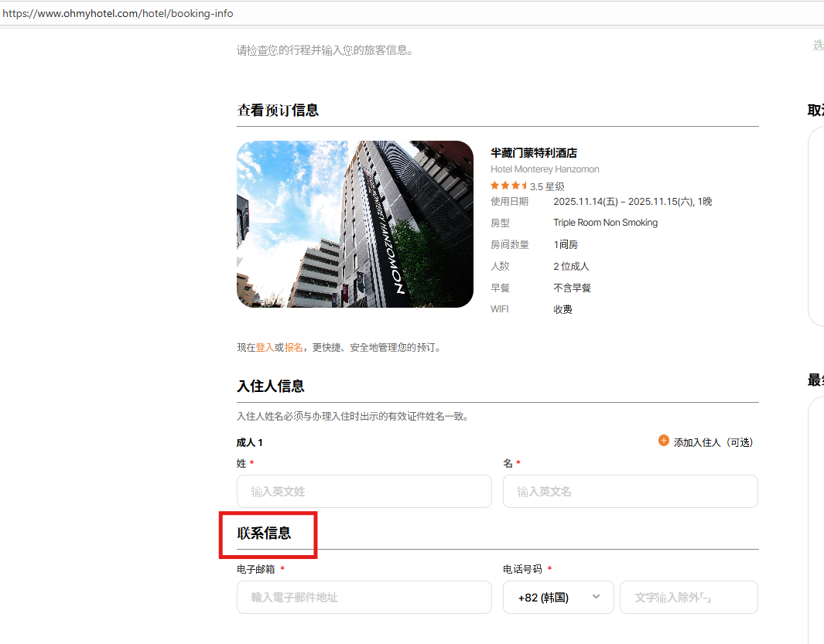824x644 pixels.
Task: Focus the 名 first name input field
Action: [x=630, y=492]
